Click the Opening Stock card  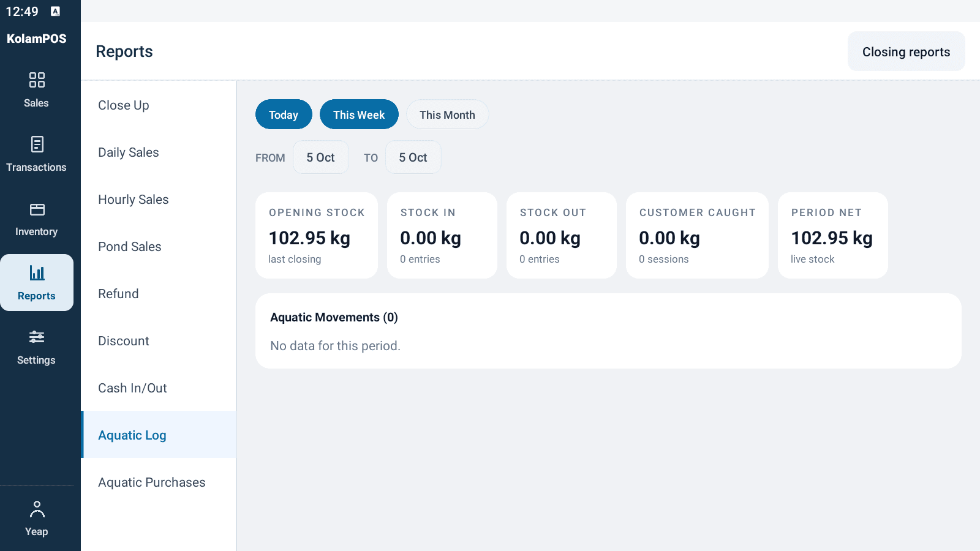[x=317, y=235]
